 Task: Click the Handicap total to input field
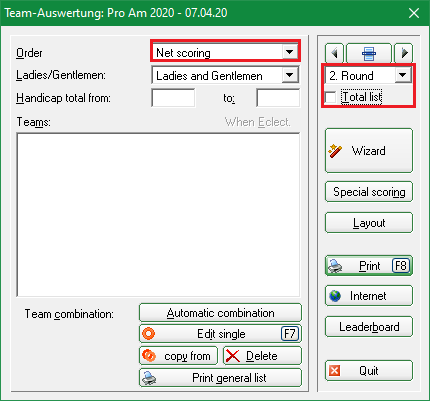[278, 98]
